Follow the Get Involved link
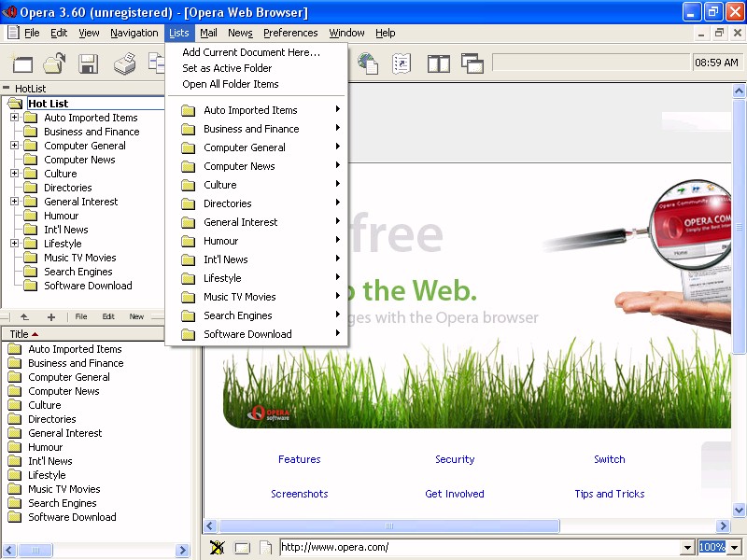Screen dimensions: 747x560 (455, 494)
